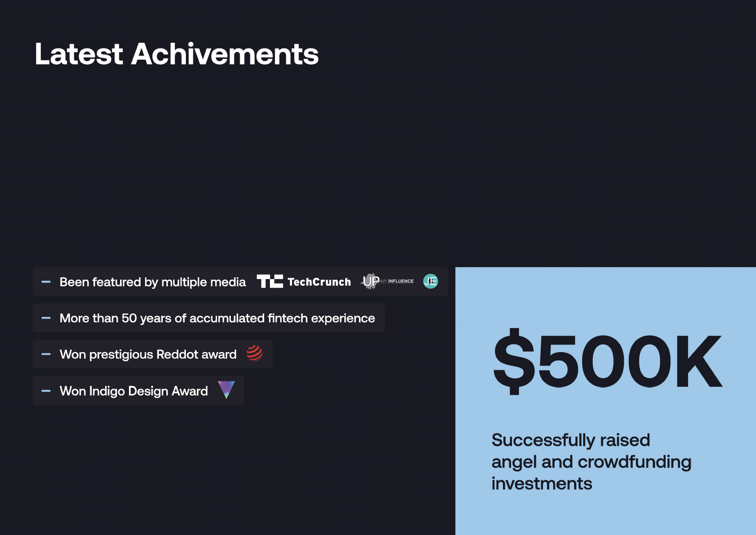Click the word 'investments' in the blue panel

click(x=542, y=483)
